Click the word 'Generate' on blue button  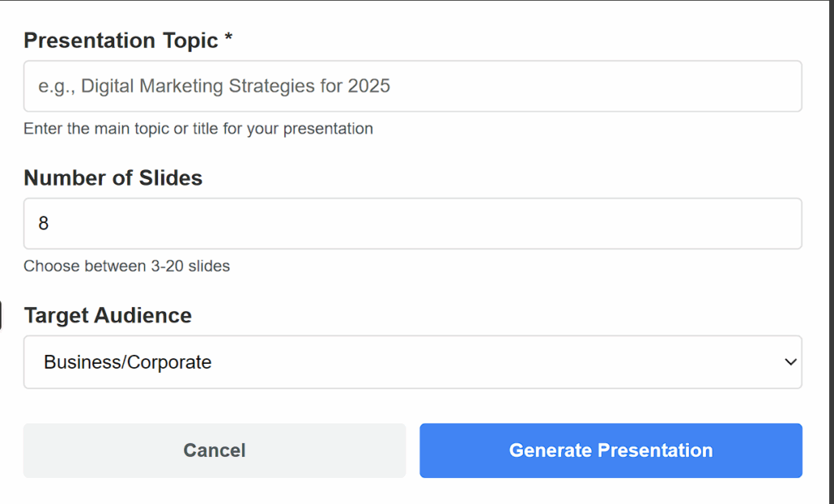(x=551, y=450)
